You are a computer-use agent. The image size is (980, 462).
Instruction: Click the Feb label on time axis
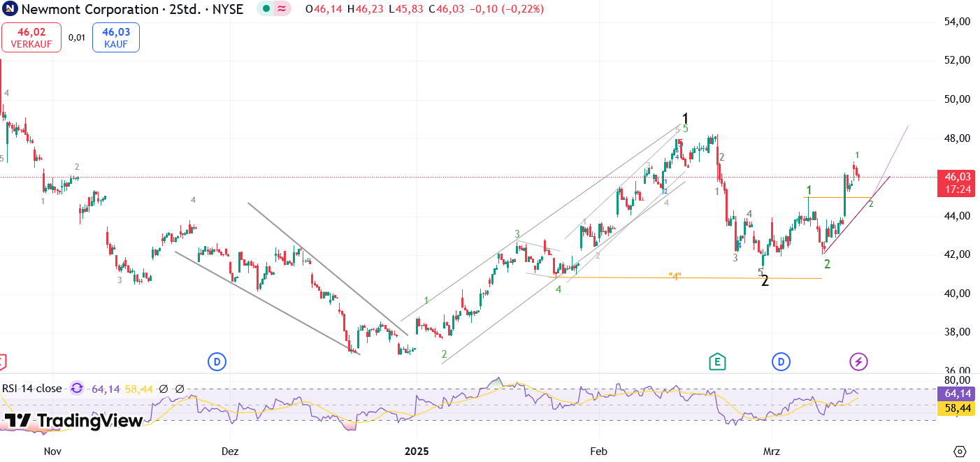click(x=597, y=452)
